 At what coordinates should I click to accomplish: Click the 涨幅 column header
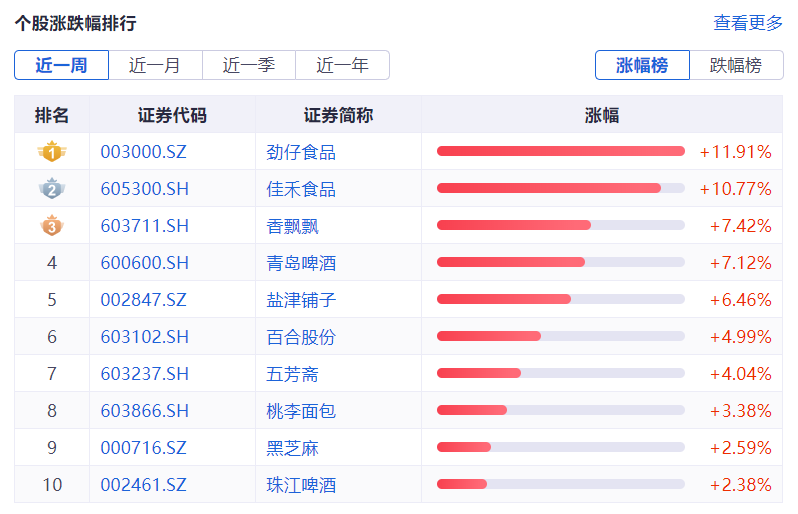pos(602,115)
